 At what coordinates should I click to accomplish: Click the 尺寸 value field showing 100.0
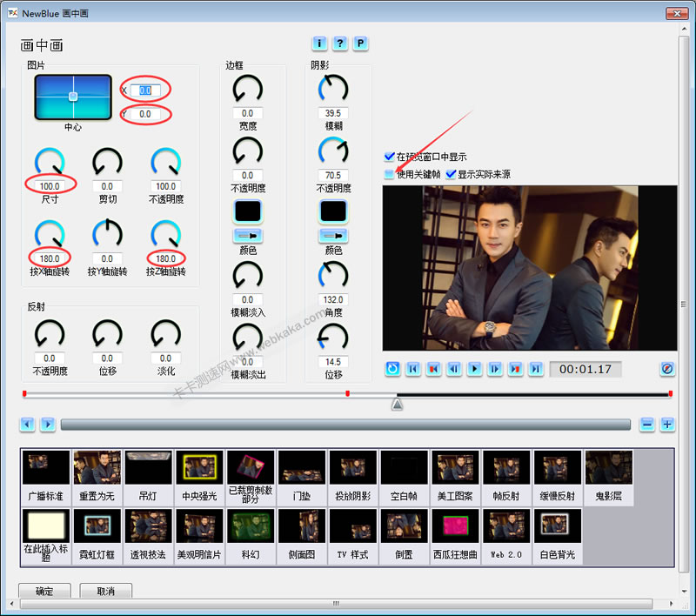click(x=51, y=186)
